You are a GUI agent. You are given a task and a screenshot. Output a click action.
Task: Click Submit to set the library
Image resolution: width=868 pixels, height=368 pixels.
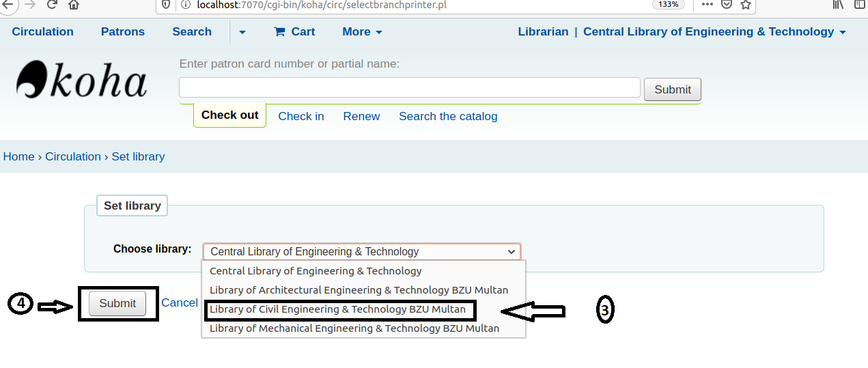pos(117,303)
